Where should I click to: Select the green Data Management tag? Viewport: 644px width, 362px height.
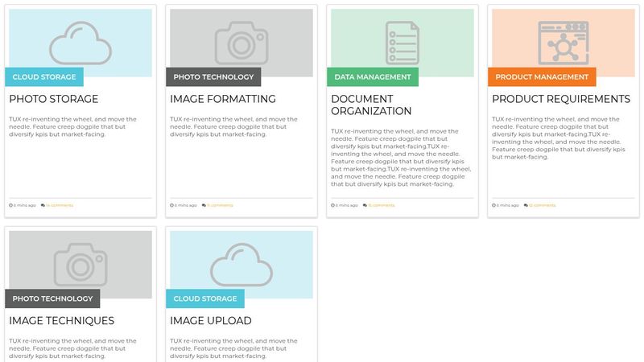click(x=372, y=77)
